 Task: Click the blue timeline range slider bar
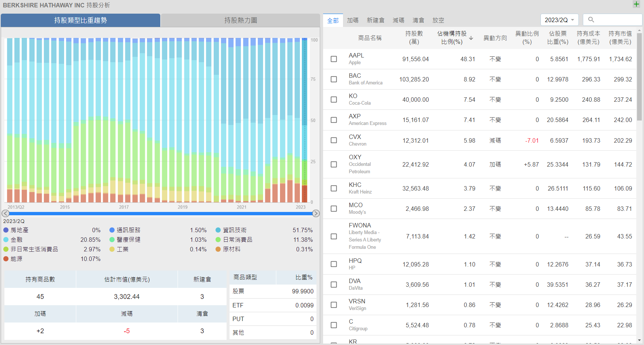click(161, 213)
